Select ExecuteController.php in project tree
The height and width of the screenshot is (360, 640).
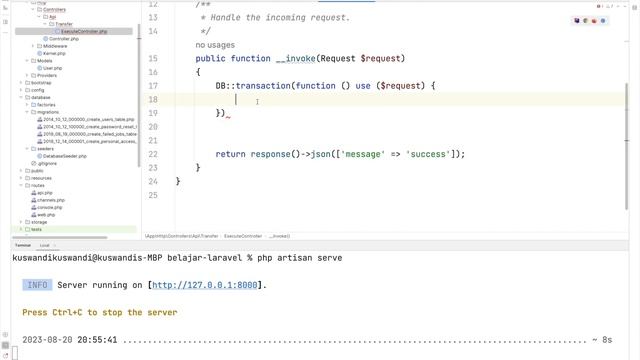coord(74,31)
